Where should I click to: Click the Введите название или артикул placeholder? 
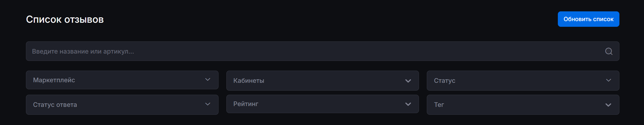[83, 51]
